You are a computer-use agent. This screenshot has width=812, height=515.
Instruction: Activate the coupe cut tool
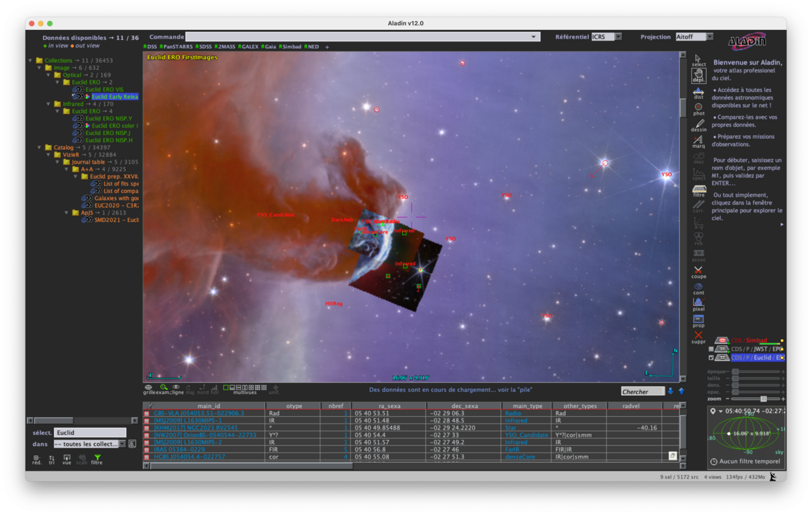pos(698,273)
